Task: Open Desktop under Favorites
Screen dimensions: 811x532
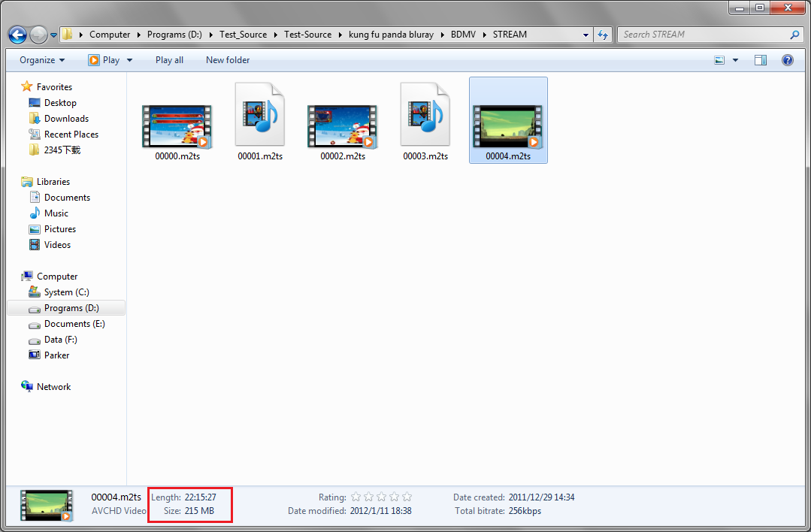Action: pos(60,103)
